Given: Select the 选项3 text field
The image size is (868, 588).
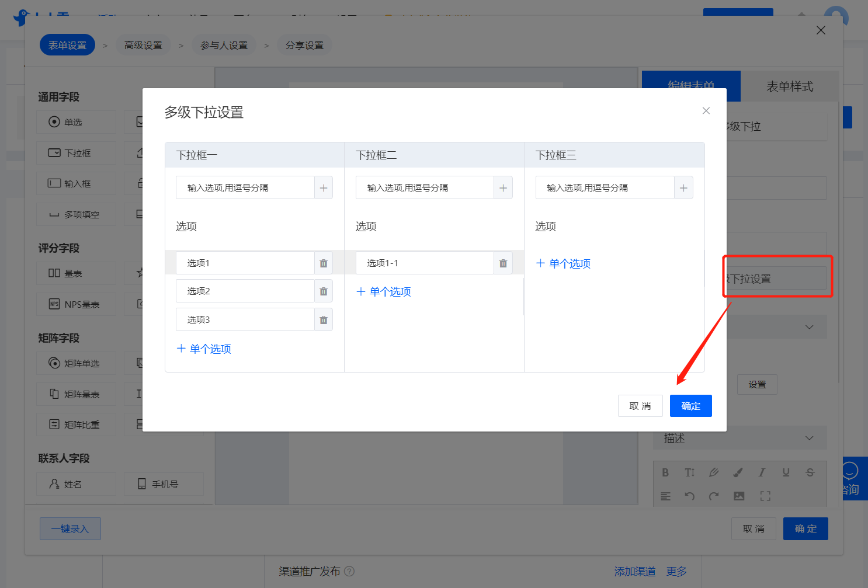Looking at the screenshot, I should click(x=245, y=320).
